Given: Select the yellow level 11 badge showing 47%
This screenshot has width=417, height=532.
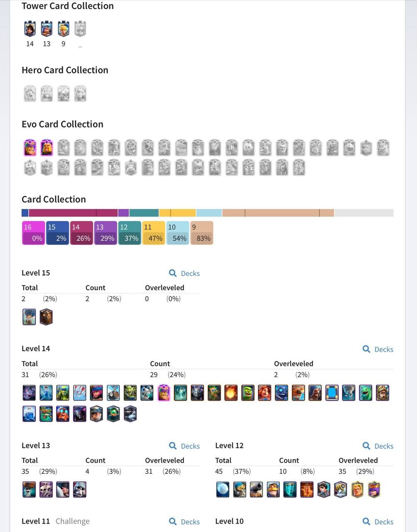Looking at the screenshot, I should (154, 233).
